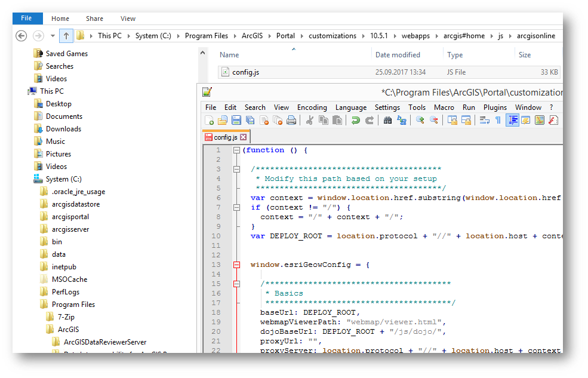Screen dimensions: 588x378
Task: Select arcgisportal folder in tree
Action: pos(70,217)
